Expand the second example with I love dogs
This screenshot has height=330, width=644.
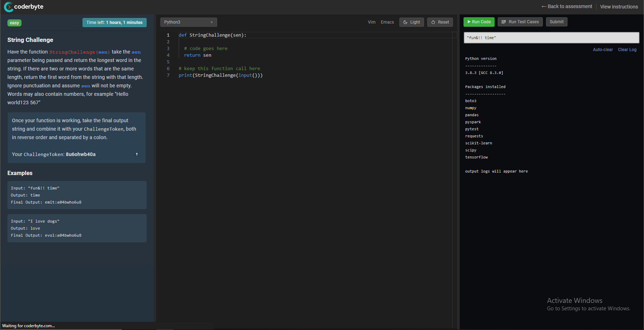77,228
